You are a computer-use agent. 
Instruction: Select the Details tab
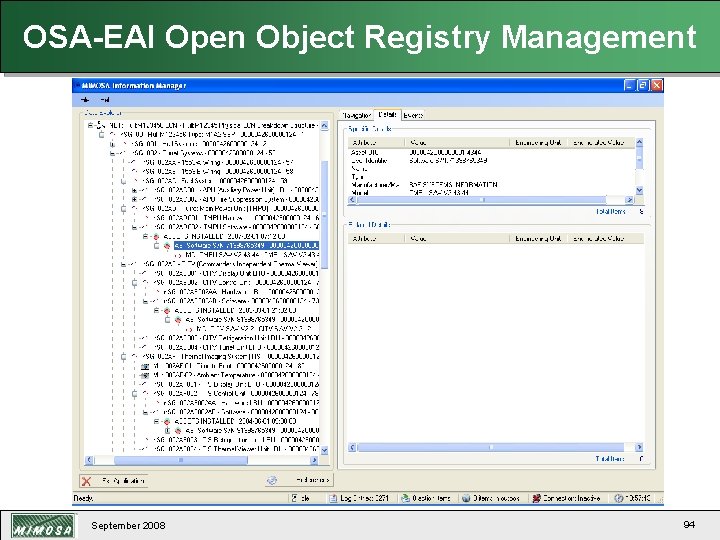388,114
